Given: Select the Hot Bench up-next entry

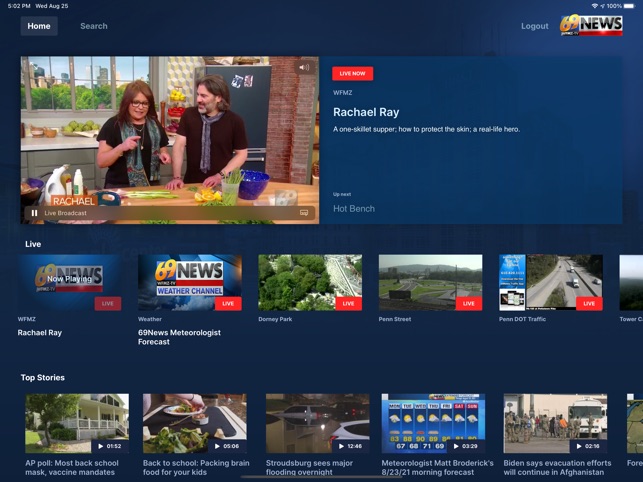Looking at the screenshot, I should (353, 209).
